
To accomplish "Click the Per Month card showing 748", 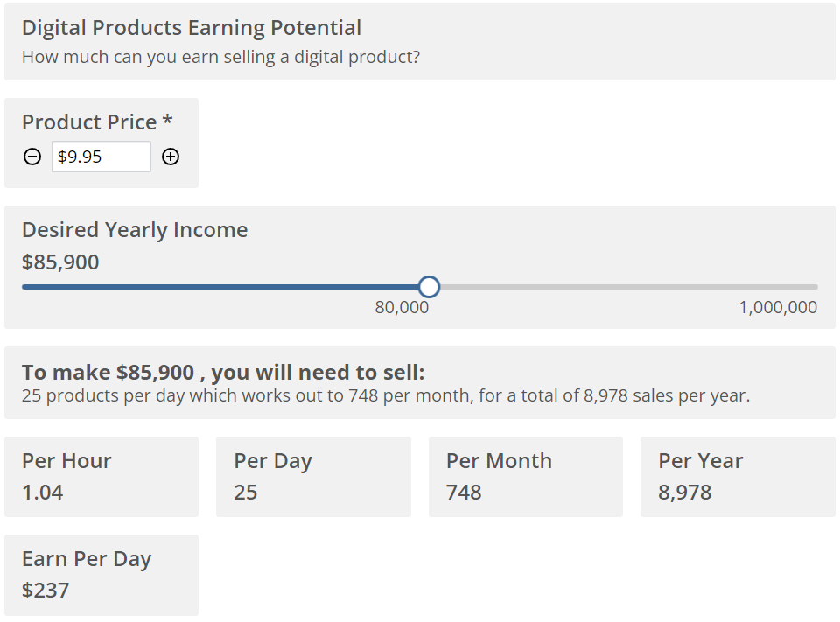I will pos(525,476).
